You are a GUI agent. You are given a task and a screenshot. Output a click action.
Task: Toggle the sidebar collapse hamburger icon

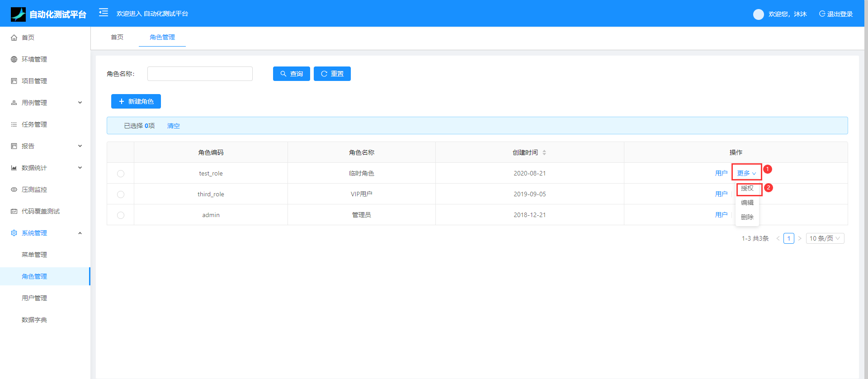click(104, 12)
